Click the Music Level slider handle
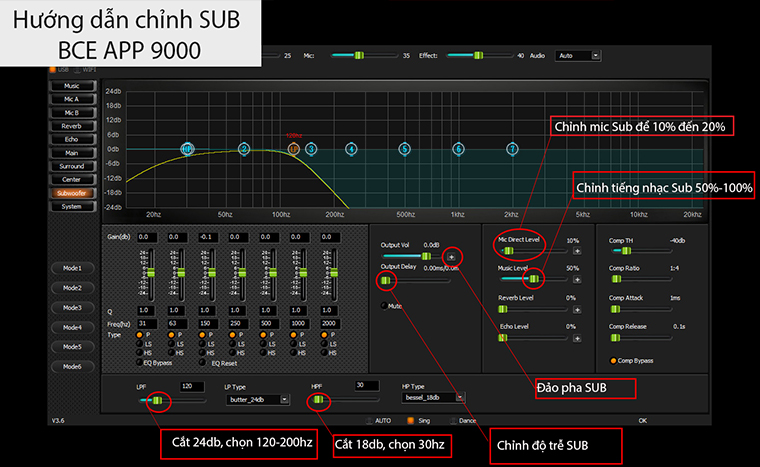The height and width of the screenshot is (467, 760). (x=534, y=279)
